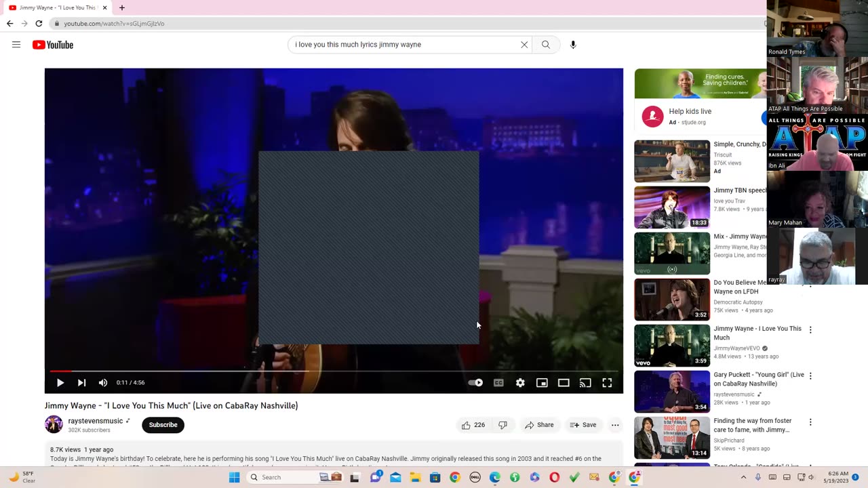Share the Jimmy Wayne video

(539, 425)
